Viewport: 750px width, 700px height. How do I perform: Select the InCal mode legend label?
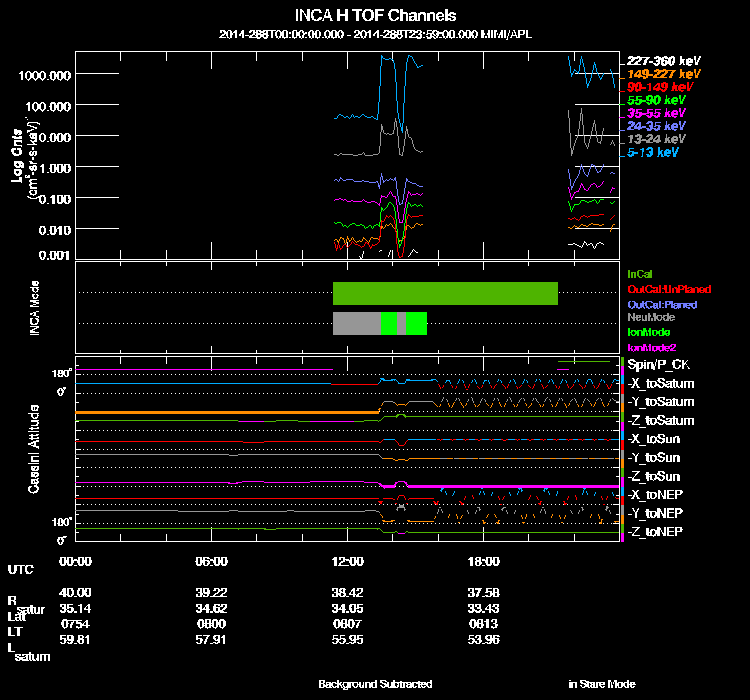(639, 273)
